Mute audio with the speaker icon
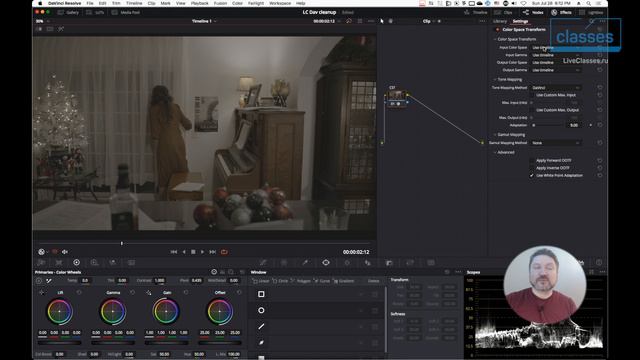 click(64, 252)
